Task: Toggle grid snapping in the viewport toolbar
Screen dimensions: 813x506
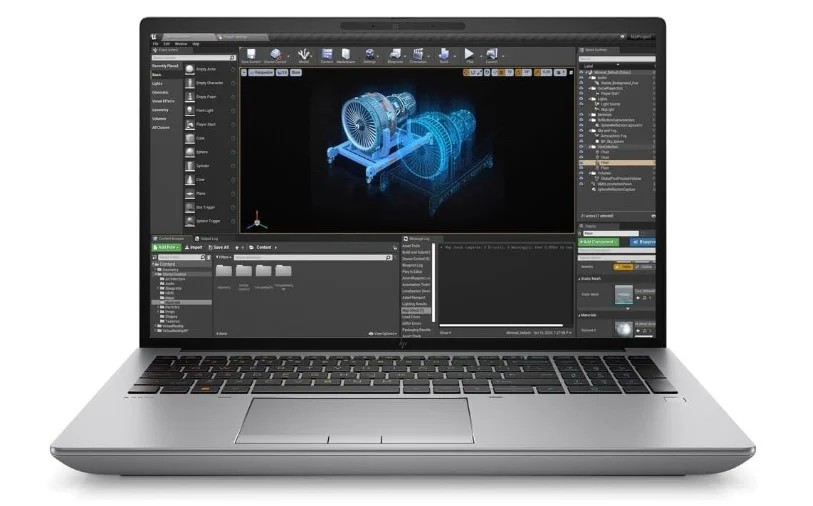Action: [x=502, y=73]
